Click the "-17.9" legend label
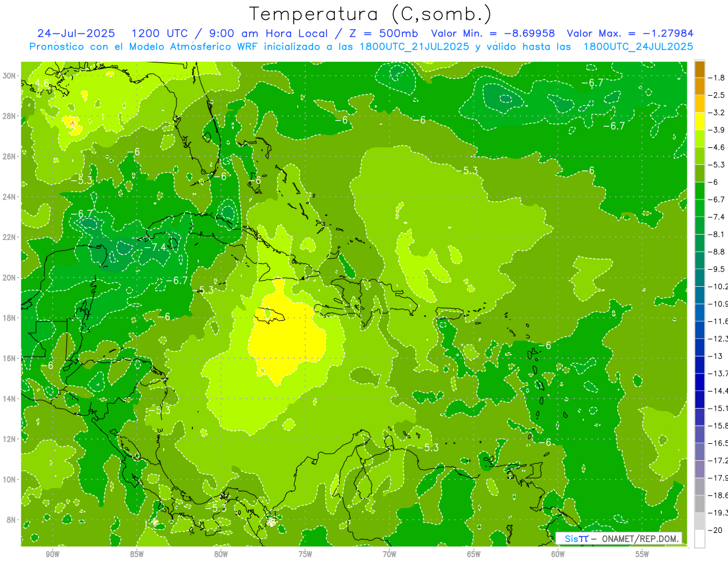This screenshot has width=728, height=562. (x=718, y=478)
